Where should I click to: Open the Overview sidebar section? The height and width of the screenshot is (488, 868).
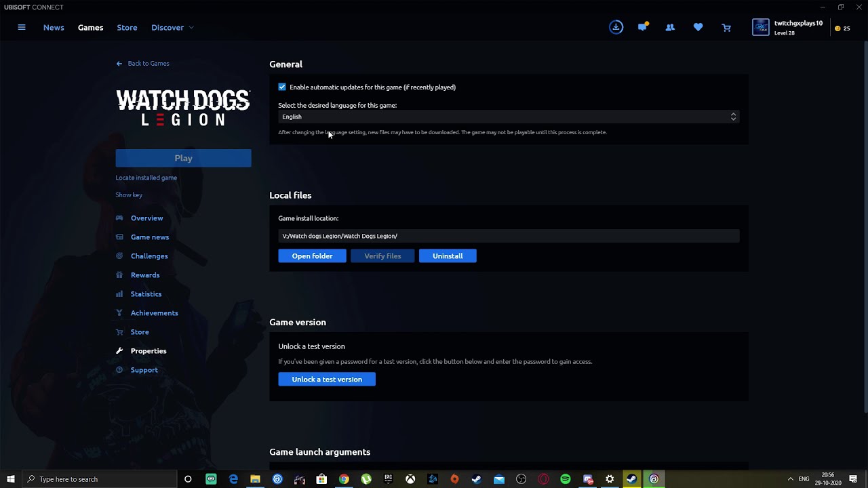140,218
